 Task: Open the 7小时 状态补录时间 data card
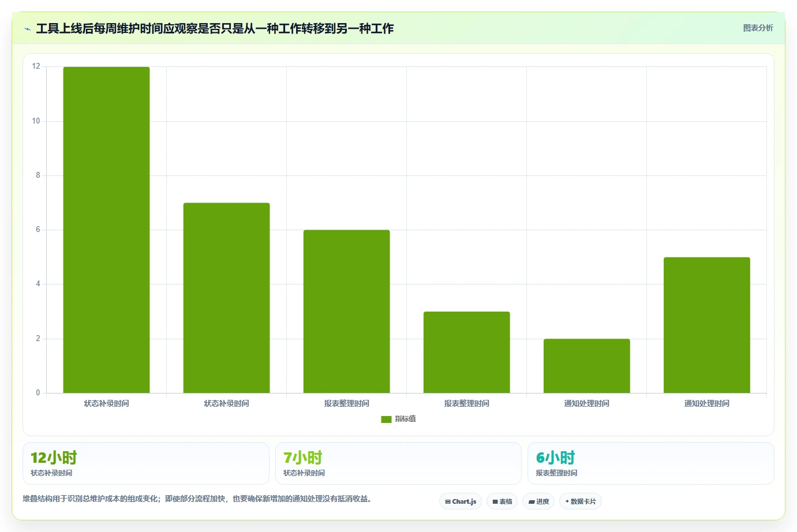(398, 463)
